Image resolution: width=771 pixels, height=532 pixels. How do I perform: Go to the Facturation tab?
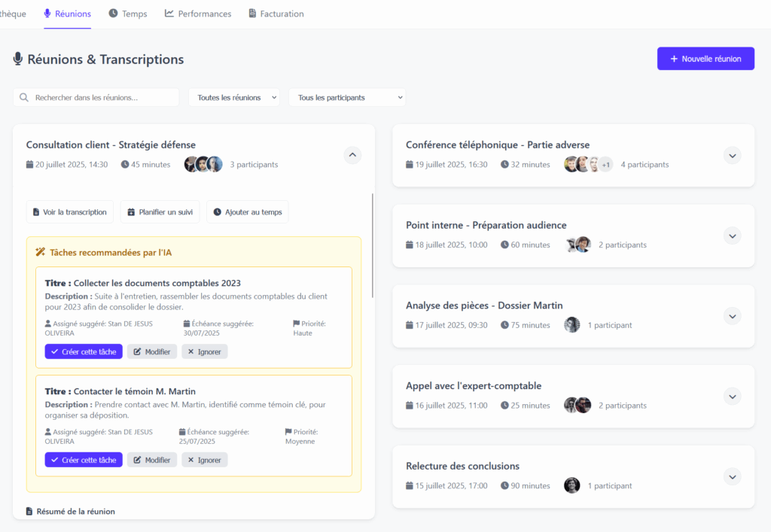276,14
